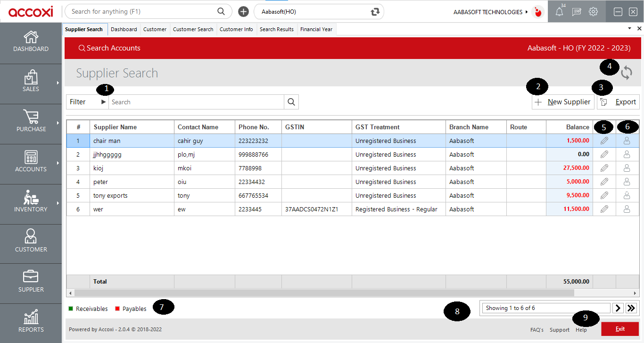644x343 pixels.
Task: Expand the Accounts submenu arrow
Action: coord(58,163)
